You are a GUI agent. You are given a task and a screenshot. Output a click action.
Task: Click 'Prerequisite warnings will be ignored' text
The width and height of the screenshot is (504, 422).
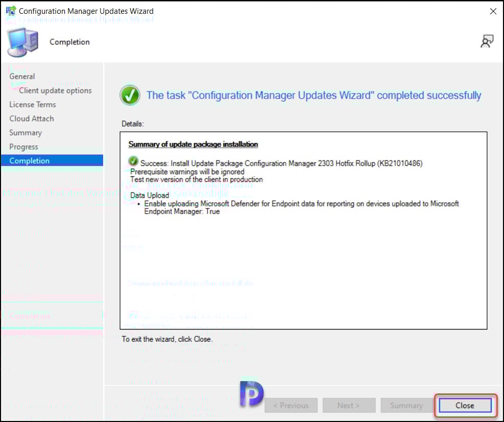187,172
